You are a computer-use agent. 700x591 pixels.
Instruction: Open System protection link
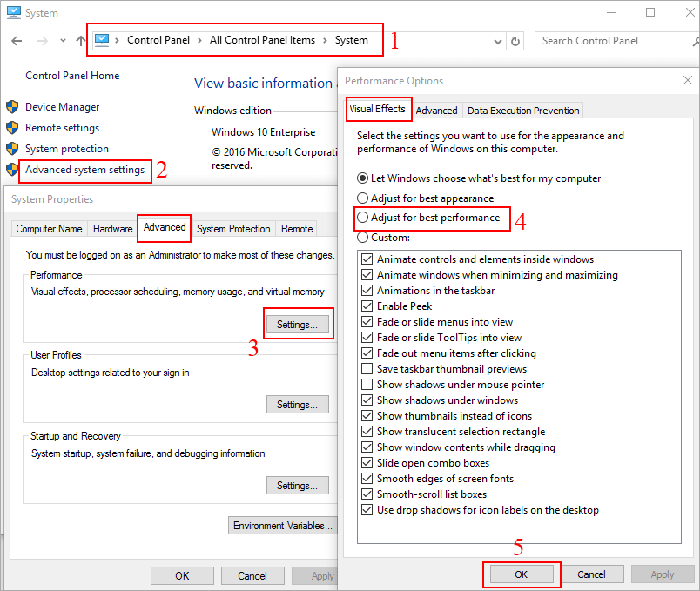67,149
